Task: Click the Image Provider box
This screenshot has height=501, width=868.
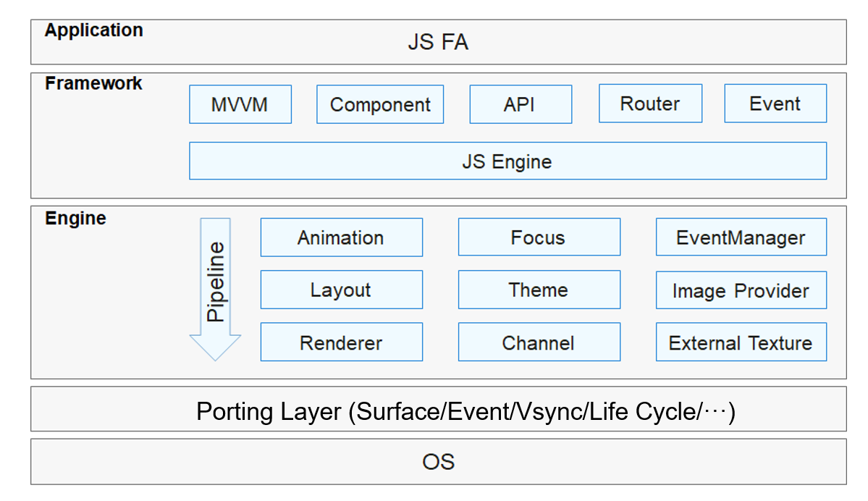Action: [741, 290]
